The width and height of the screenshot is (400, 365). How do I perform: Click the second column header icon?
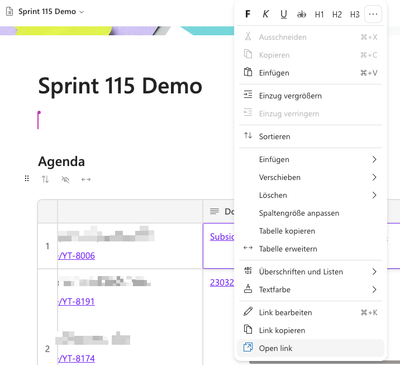214,211
